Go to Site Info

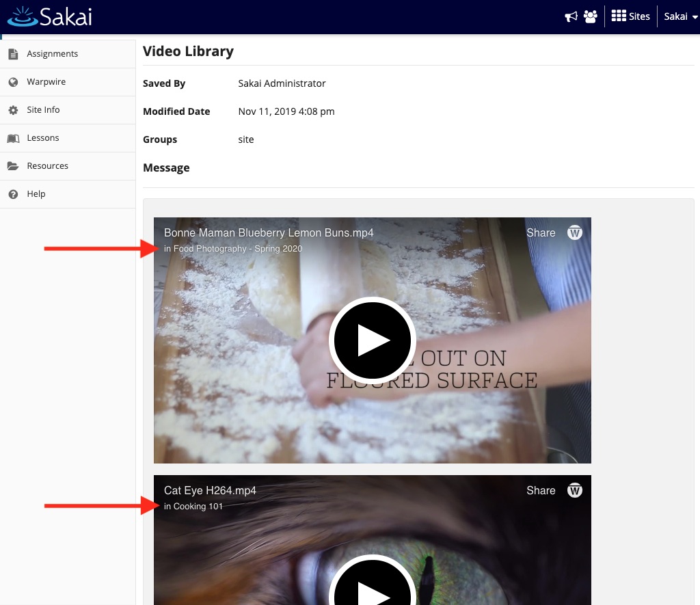tap(43, 110)
